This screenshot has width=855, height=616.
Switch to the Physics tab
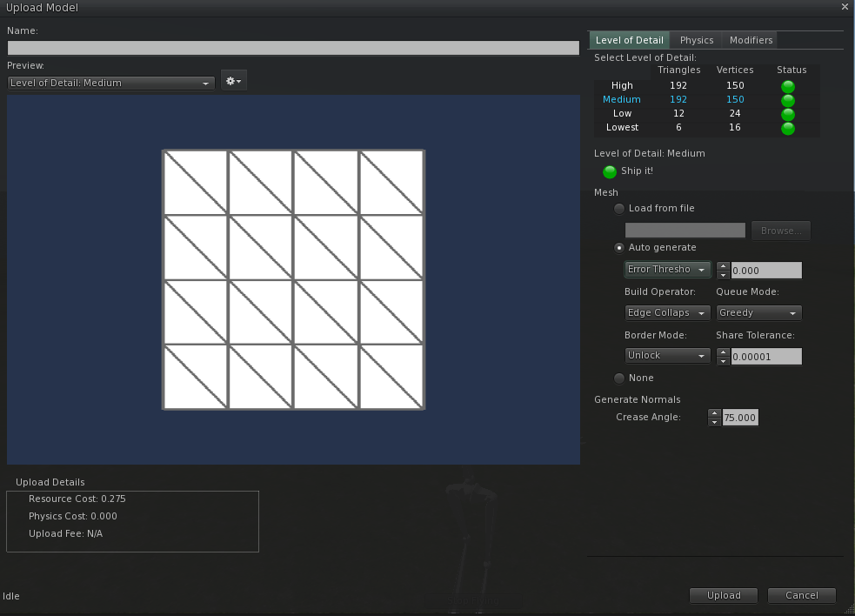pyautogui.click(x=696, y=40)
